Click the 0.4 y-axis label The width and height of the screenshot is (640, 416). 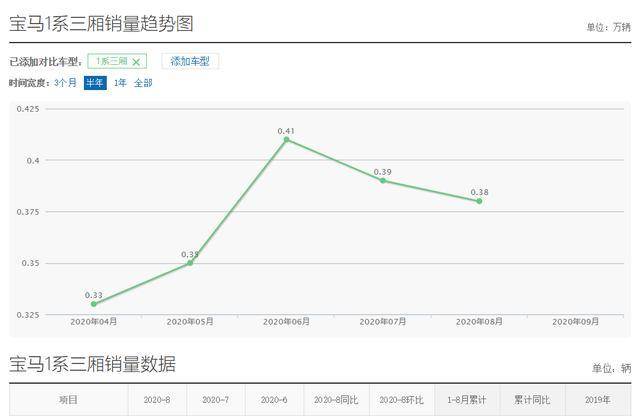(33, 160)
